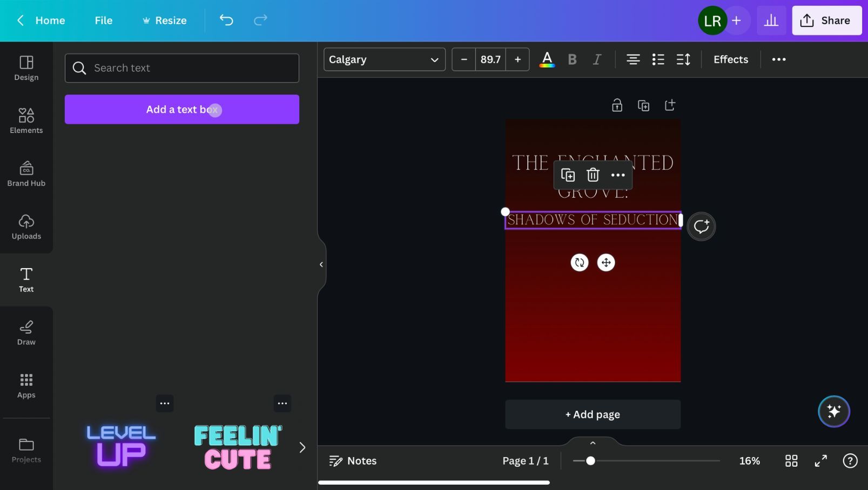The width and height of the screenshot is (868, 490).
Task: Open the Uploads panel
Action: point(26,227)
